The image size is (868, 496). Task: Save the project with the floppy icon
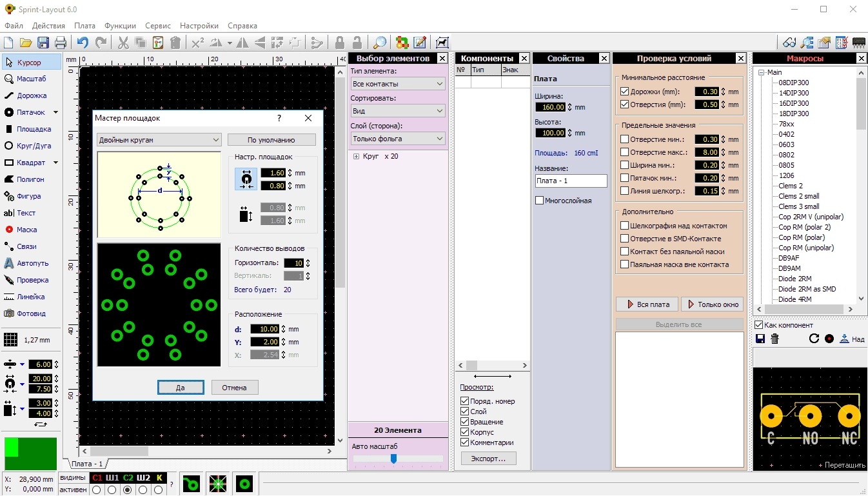[43, 43]
